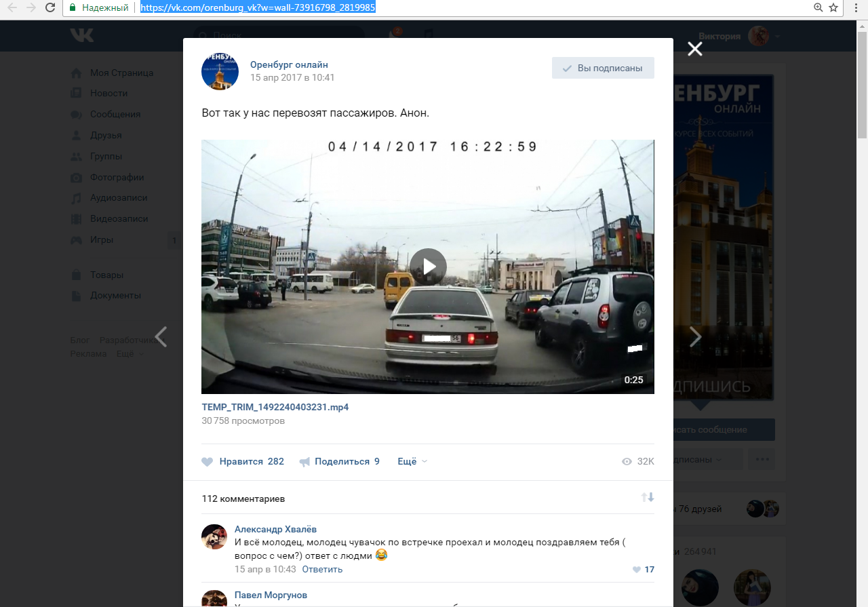Open Александр Хвалёв's profile avatar
868x607 pixels.
[214, 536]
